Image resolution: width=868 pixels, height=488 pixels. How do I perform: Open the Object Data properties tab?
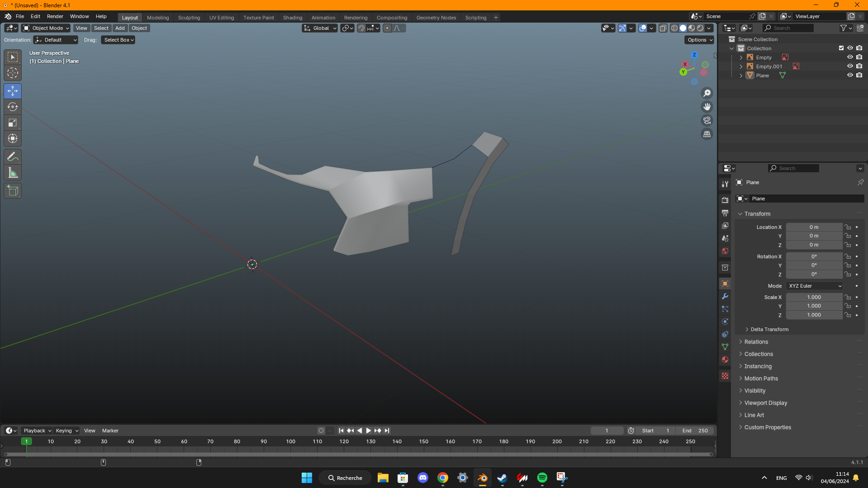point(725,347)
